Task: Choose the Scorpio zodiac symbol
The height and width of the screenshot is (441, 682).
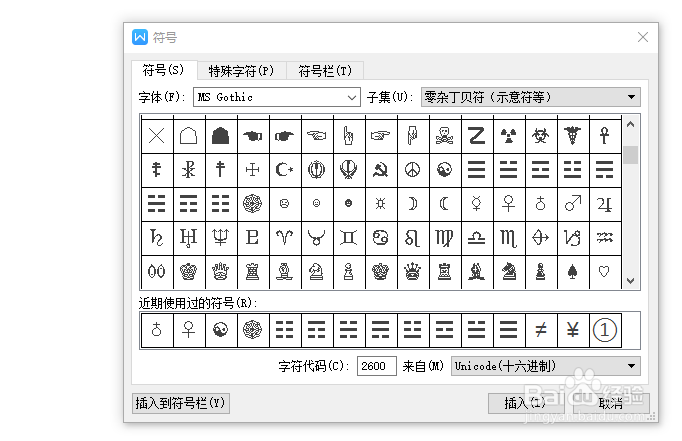Action: pyautogui.click(x=508, y=237)
